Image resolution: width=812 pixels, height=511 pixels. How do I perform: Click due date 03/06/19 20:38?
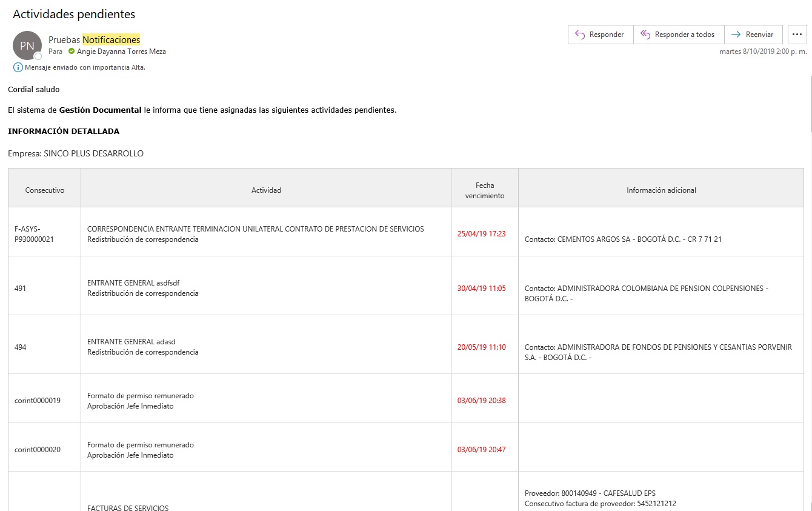point(481,401)
